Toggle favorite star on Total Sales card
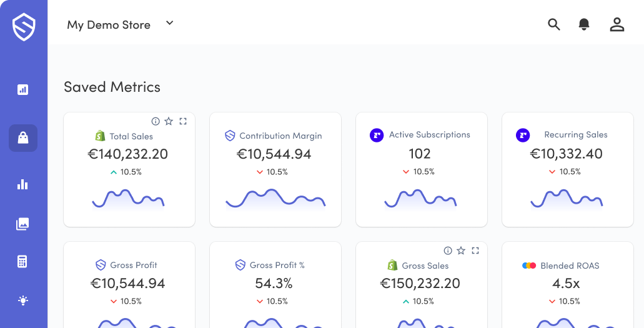 (169, 121)
